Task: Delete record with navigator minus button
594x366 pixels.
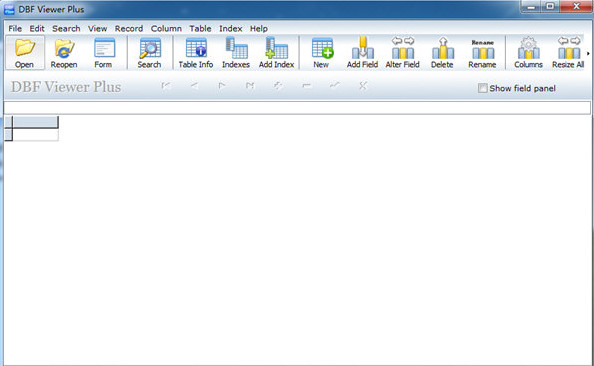Action: pos(306,86)
